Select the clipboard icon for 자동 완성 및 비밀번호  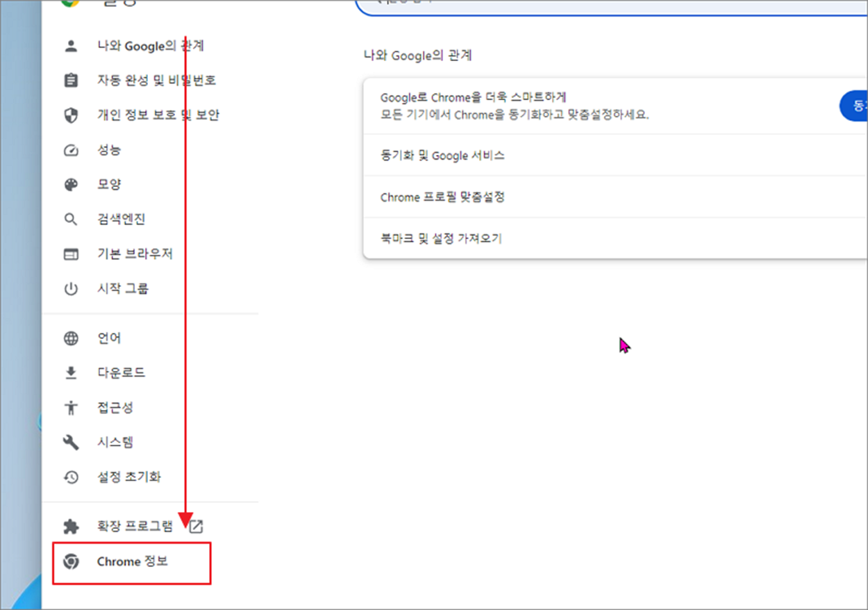[x=71, y=81]
